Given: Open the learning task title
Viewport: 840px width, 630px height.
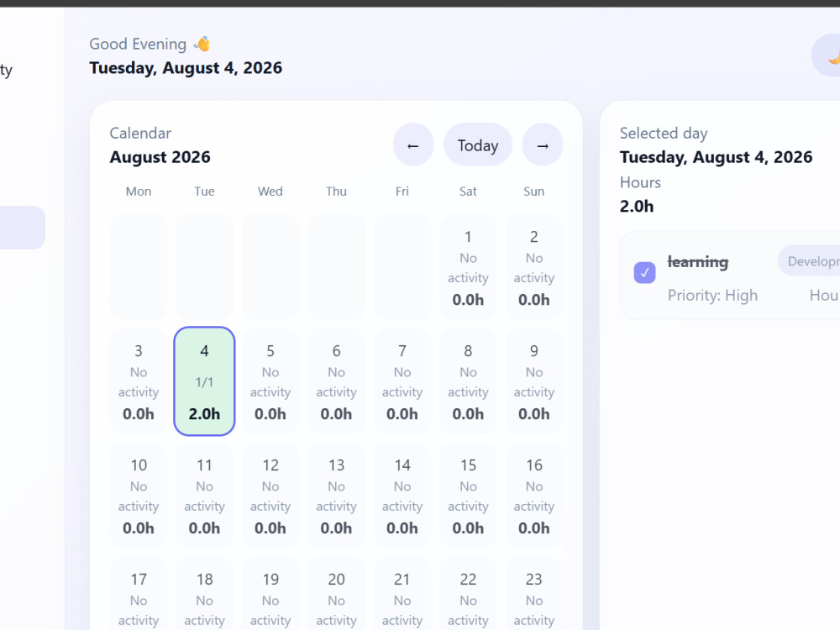Looking at the screenshot, I should (697, 262).
